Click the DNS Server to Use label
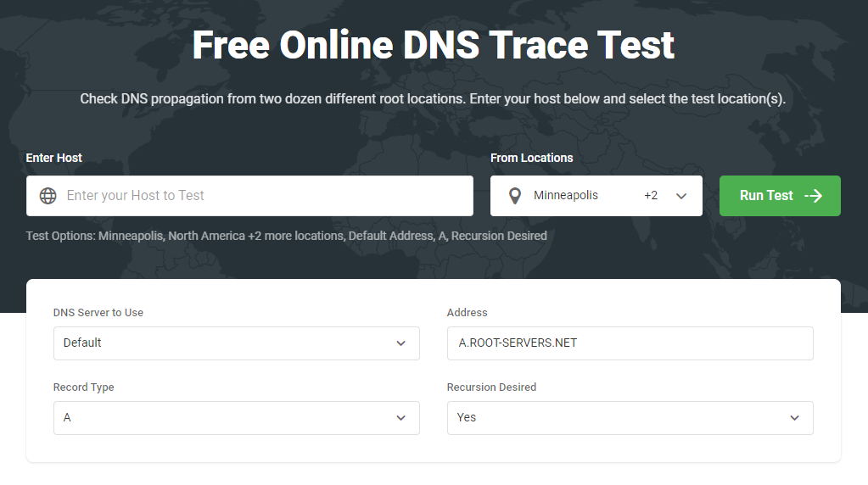 tap(98, 313)
